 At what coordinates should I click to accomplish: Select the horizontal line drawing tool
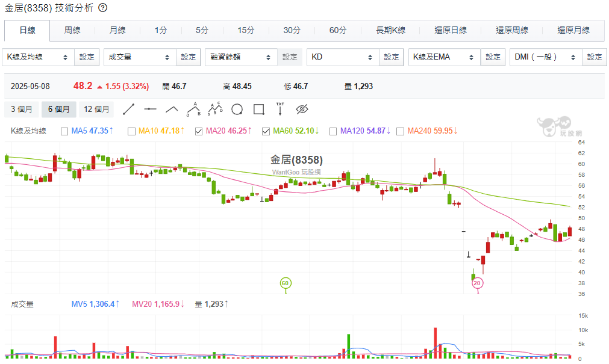tap(150, 109)
